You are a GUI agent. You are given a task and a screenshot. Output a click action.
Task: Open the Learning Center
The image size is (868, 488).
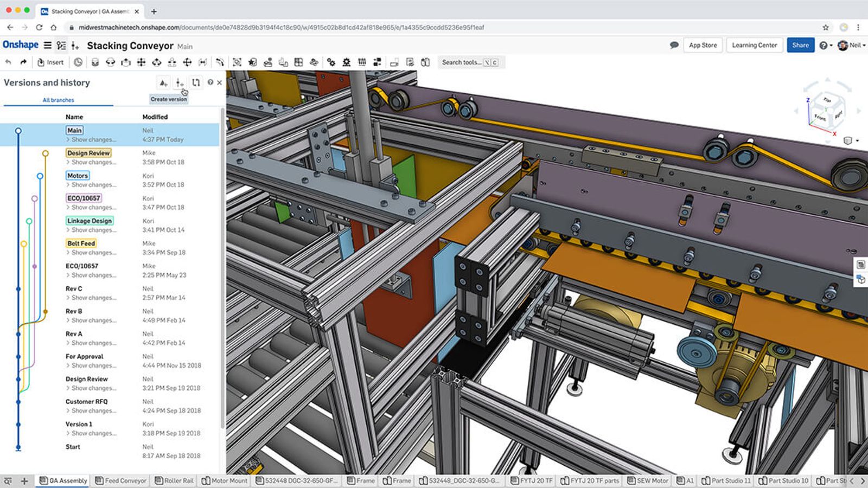pos(754,46)
